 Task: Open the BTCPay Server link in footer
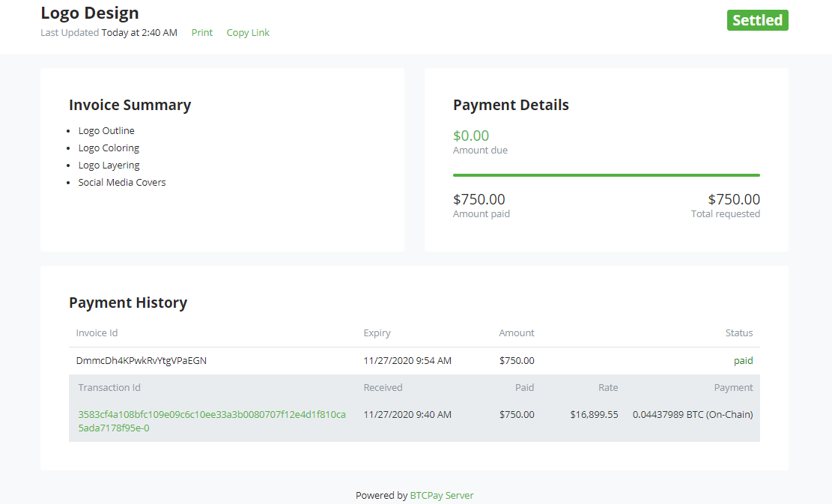(x=441, y=495)
